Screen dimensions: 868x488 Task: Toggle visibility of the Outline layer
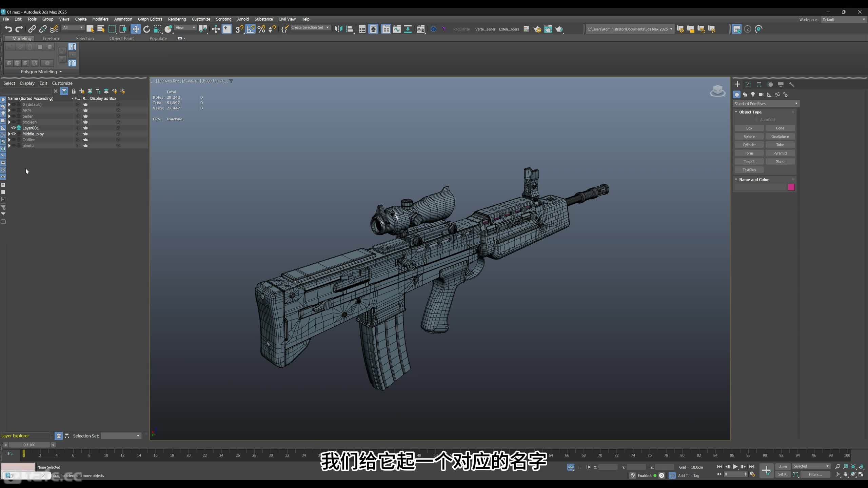pos(14,140)
